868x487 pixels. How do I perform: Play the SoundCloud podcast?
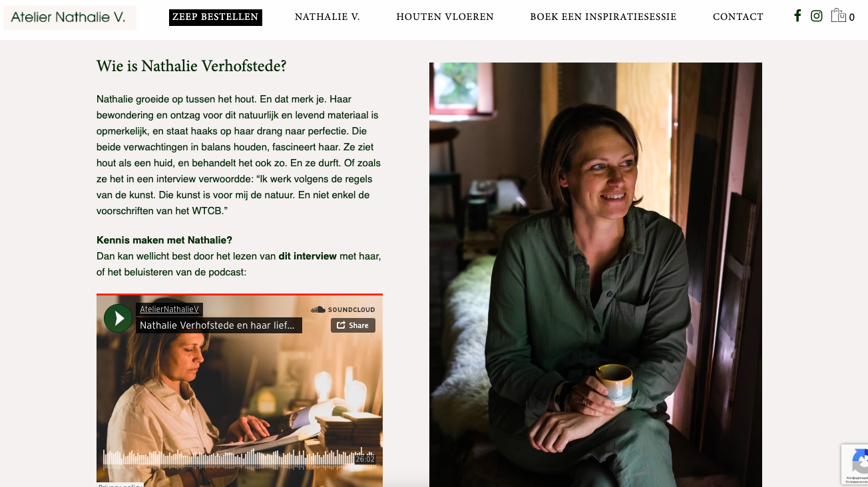pyautogui.click(x=118, y=318)
